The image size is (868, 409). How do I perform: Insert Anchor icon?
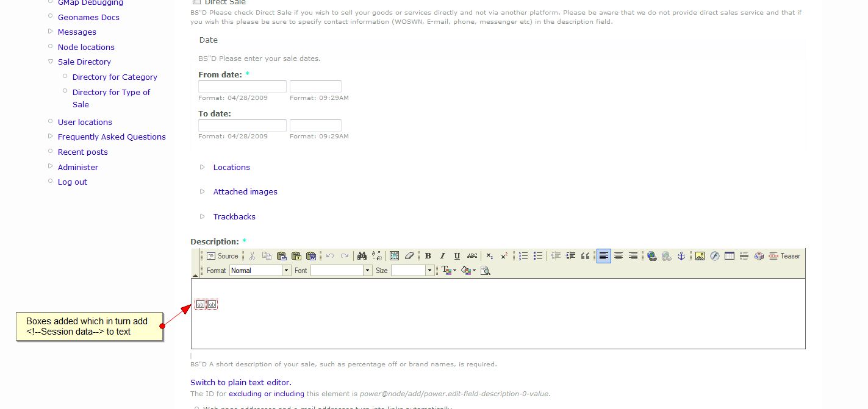[x=681, y=256]
